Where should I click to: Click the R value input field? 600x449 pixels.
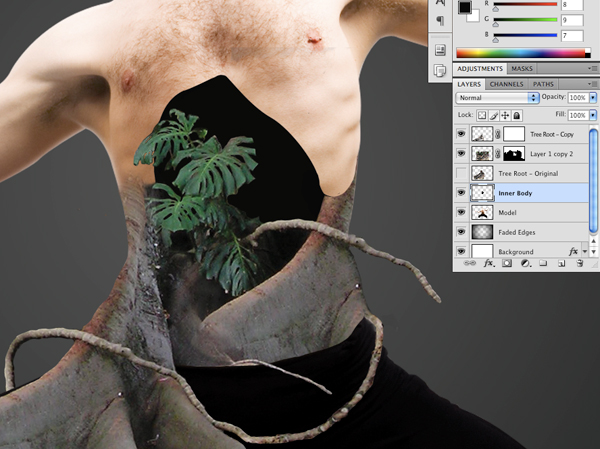click(572, 5)
